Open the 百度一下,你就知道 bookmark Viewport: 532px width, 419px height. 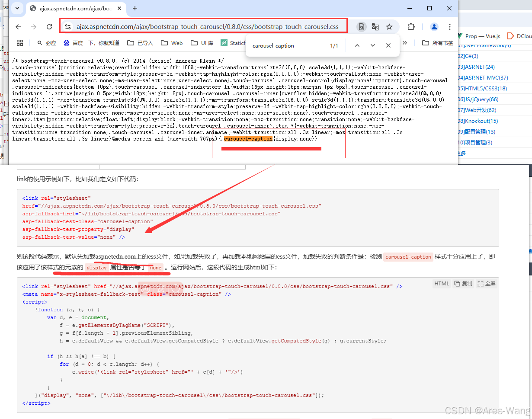click(x=91, y=43)
